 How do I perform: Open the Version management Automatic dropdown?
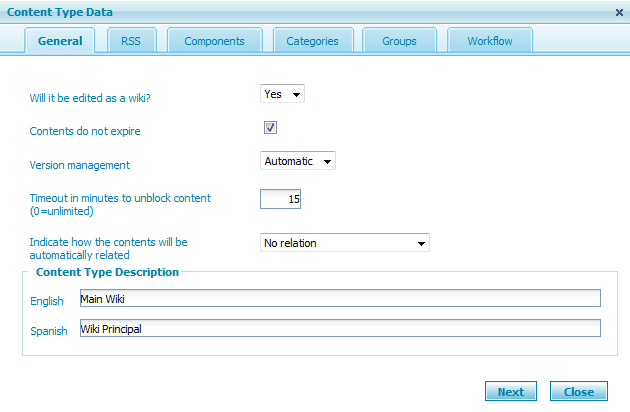pos(297,161)
